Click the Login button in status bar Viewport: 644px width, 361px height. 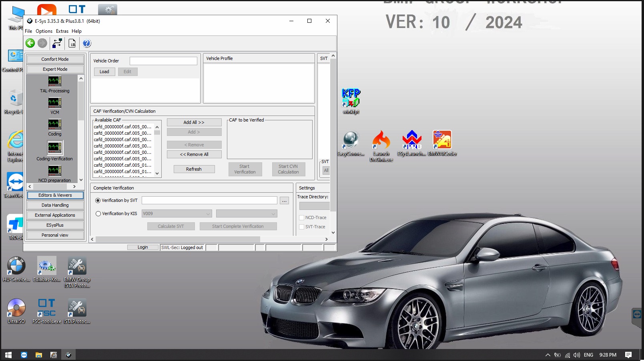click(x=143, y=247)
